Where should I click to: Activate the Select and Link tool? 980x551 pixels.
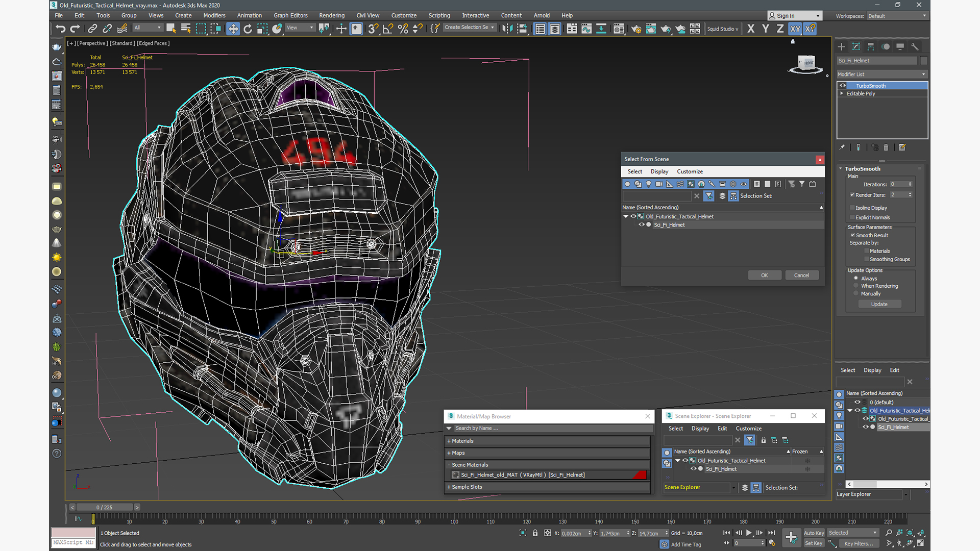pos(92,29)
